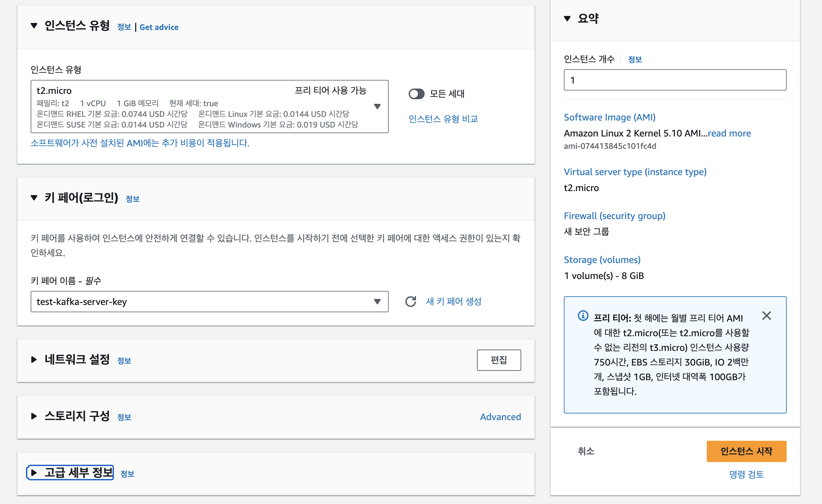Expand the 스토리지 구성 section
This screenshot has height=504, width=822.
[x=34, y=416]
